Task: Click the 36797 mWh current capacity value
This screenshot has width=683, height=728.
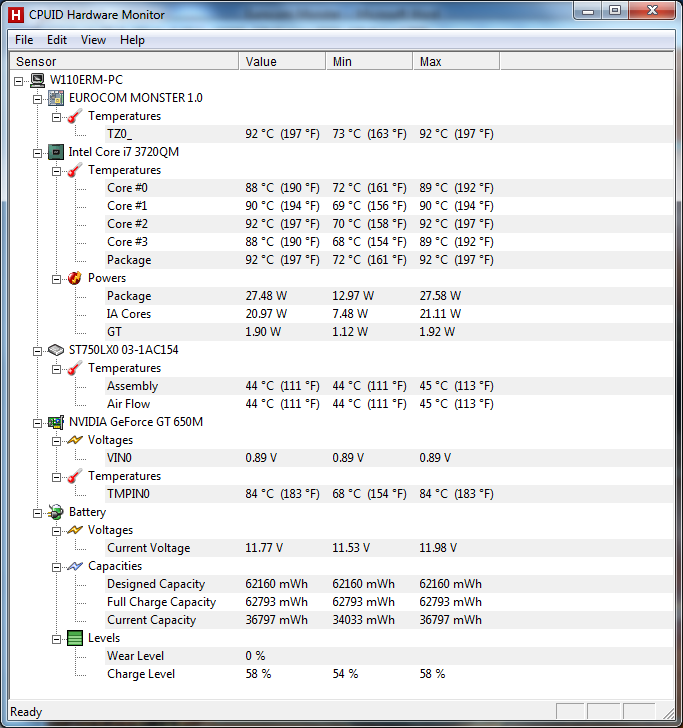Action: pyautogui.click(x=277, y=620)
